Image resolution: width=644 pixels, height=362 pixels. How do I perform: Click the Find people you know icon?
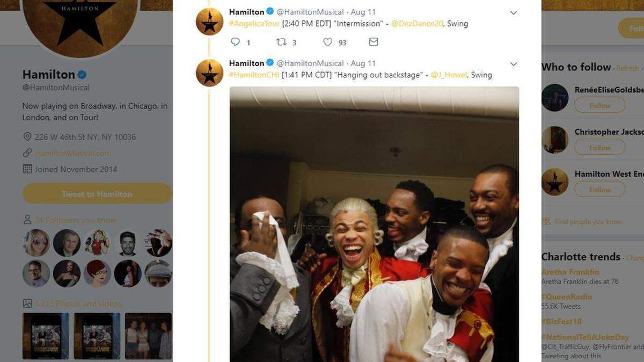point(547,221)
